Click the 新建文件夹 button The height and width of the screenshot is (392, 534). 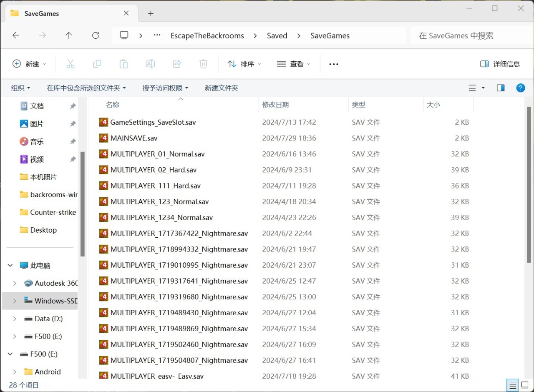click(x=221, y=88)
